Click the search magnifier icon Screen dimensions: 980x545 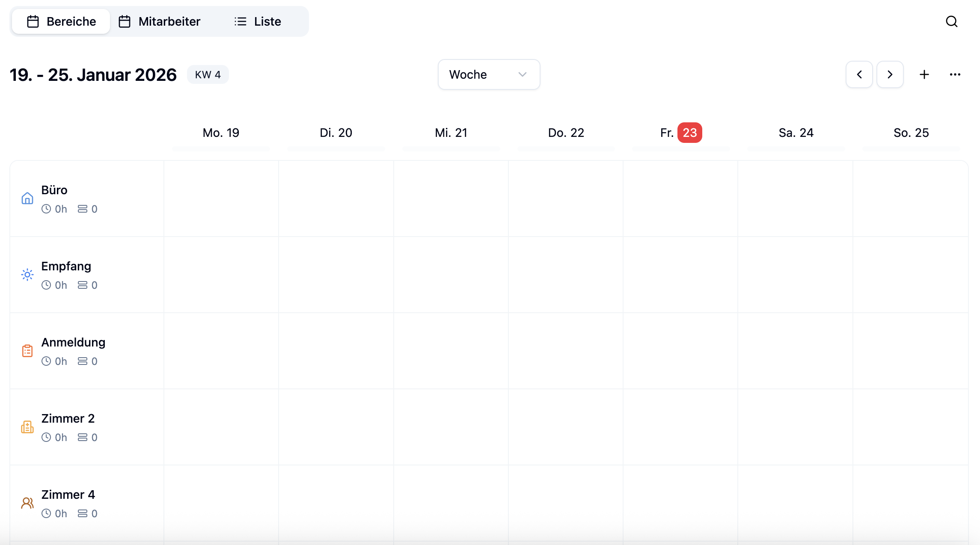(951, 21)
